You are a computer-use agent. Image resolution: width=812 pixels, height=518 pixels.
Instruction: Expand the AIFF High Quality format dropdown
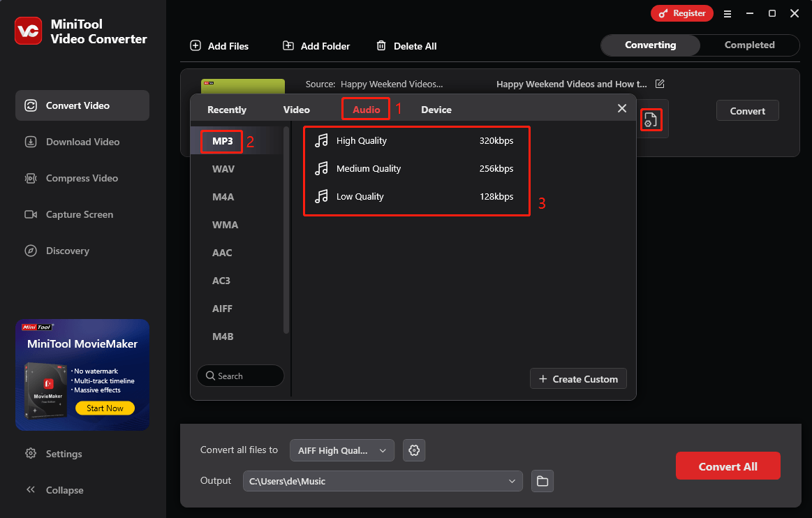[x=342, y=450]
